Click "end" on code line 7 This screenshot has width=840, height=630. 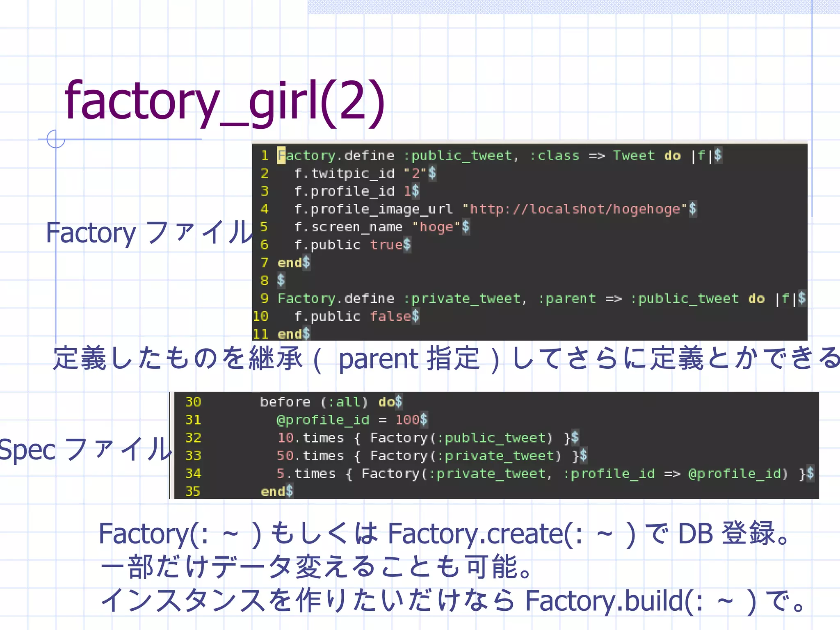[293, 262]
